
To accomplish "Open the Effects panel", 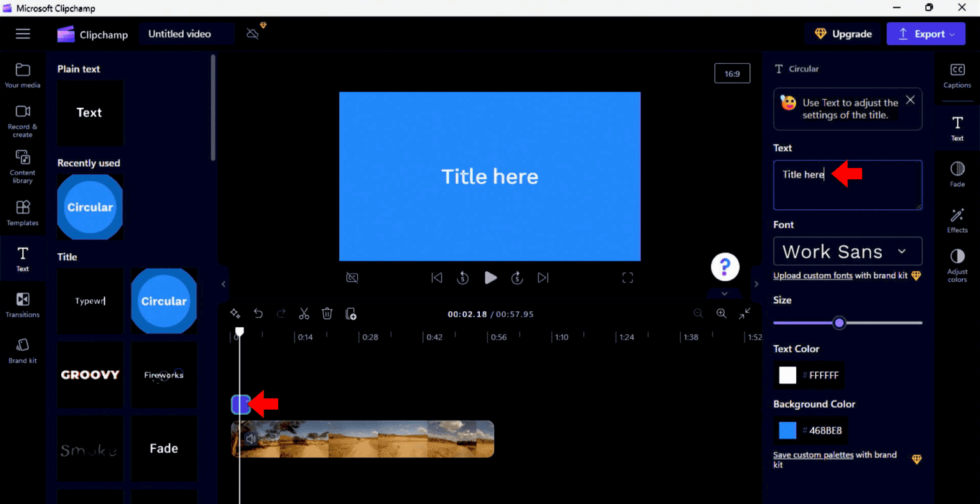I will (x=957, y=221).
